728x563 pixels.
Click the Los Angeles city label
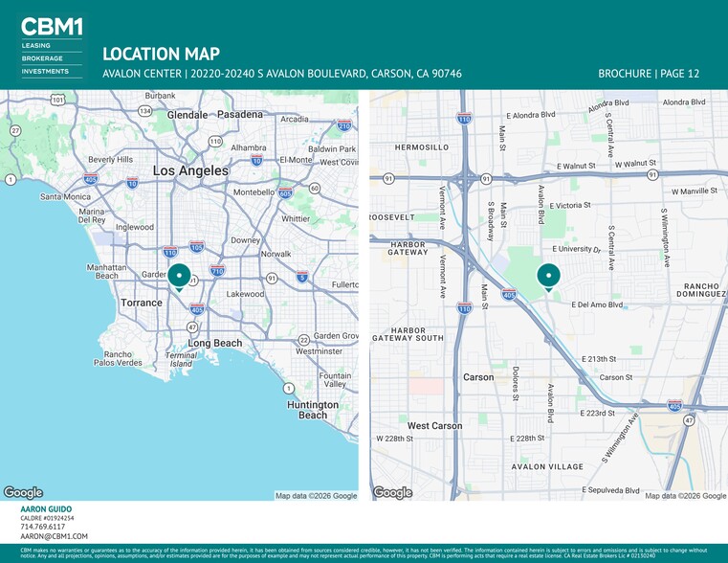[190, 170]
